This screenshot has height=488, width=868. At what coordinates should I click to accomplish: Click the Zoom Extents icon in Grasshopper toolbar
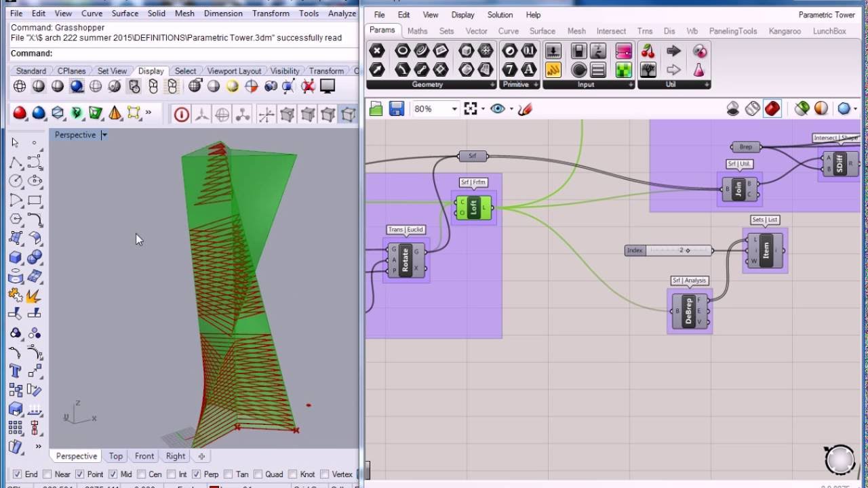(471, 108)
